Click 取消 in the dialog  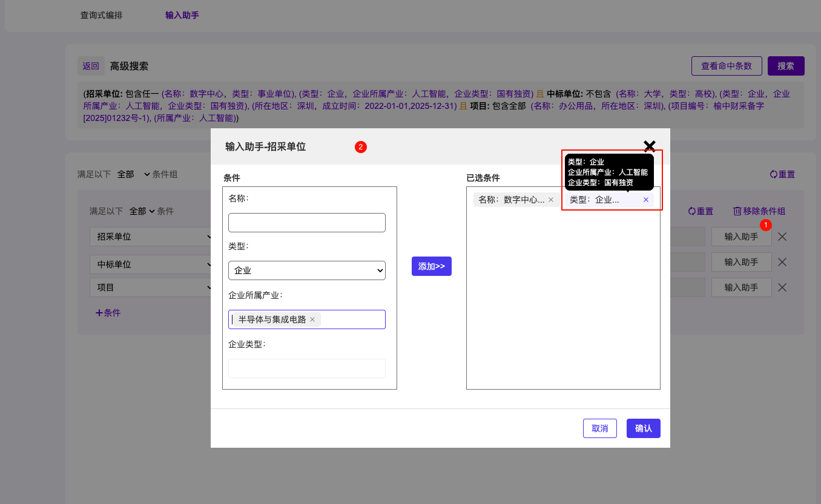point(600,428)
